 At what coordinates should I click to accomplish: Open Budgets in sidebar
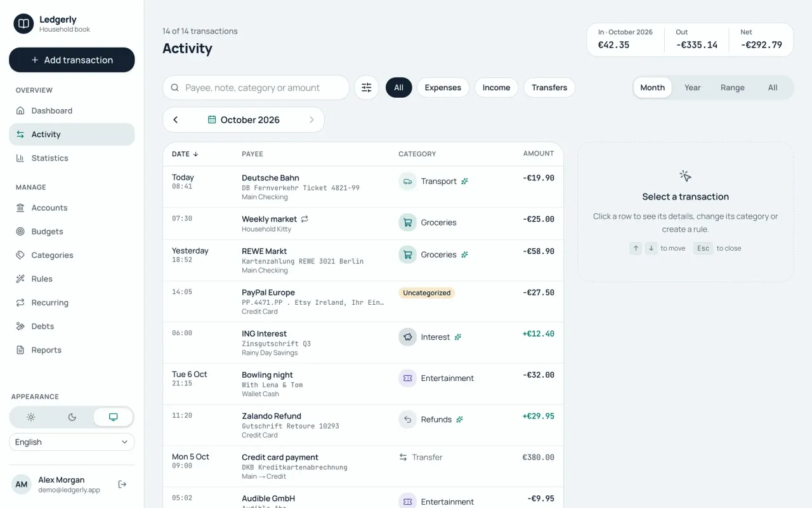(x=72, y=232)
